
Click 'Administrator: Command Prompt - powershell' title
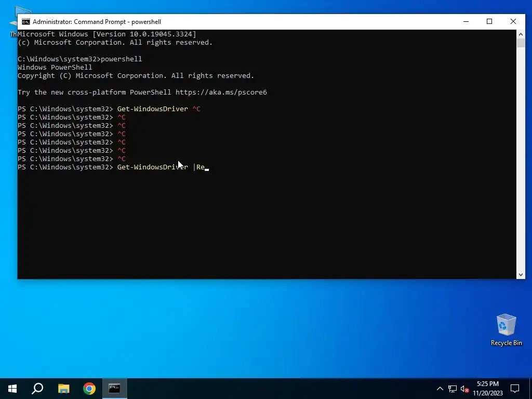point(97,22)
